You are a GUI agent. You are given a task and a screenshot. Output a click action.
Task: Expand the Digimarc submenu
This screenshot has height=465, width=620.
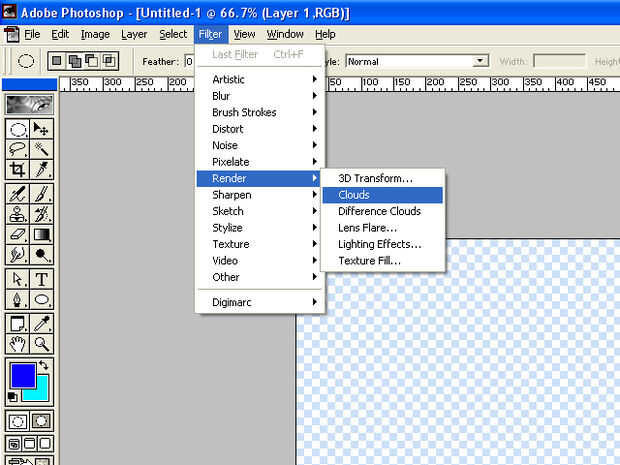tap(261, 302)
